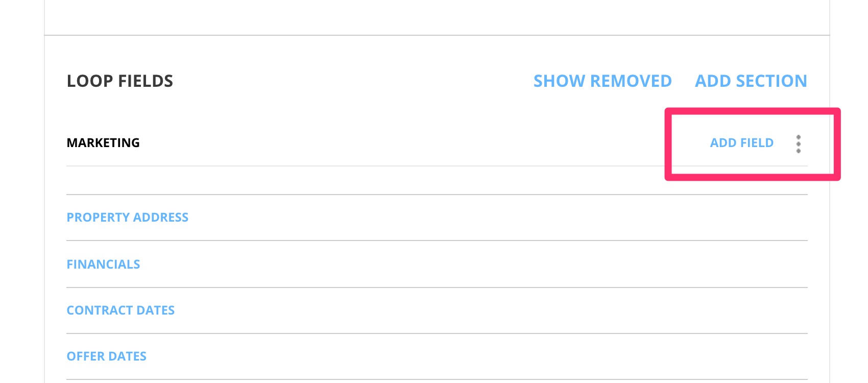Viewport: 868px width, 383px height.
Task: Select the CONTRACT DATES link
Action: 120,310
